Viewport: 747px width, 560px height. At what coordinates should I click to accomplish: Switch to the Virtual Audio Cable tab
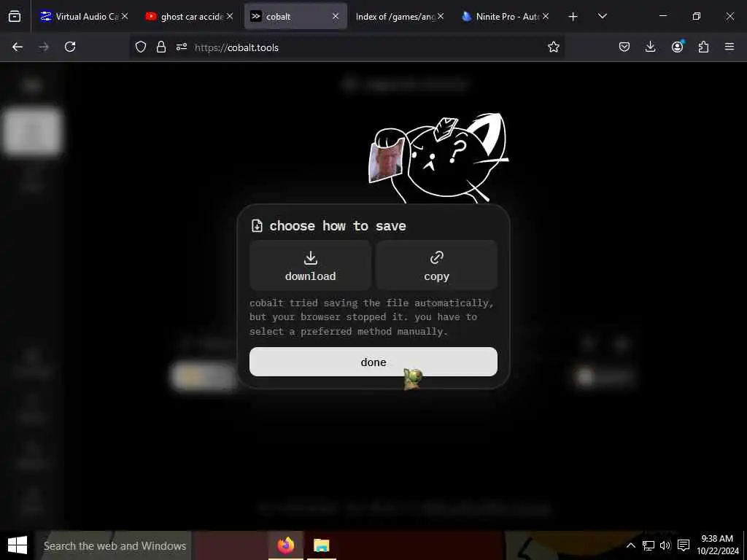click(x=80, y=16)
